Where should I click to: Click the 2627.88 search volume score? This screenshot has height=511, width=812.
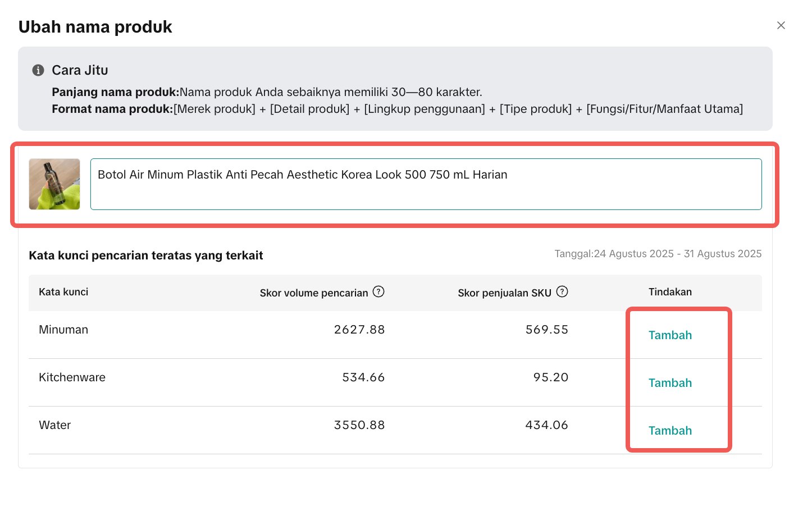359,330
